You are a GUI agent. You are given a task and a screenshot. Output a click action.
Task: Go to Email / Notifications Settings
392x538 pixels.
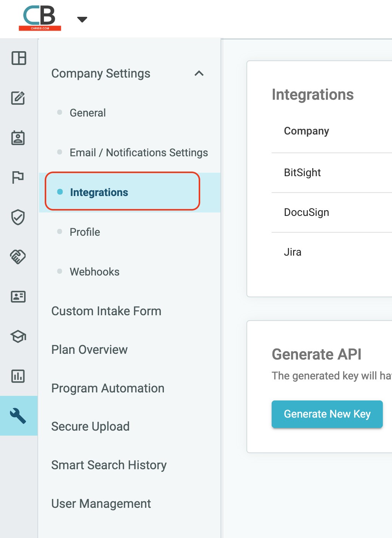138,152
